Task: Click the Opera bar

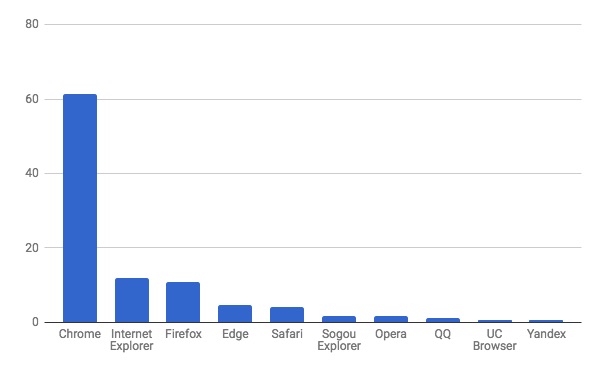Action: tap(391, 319)
